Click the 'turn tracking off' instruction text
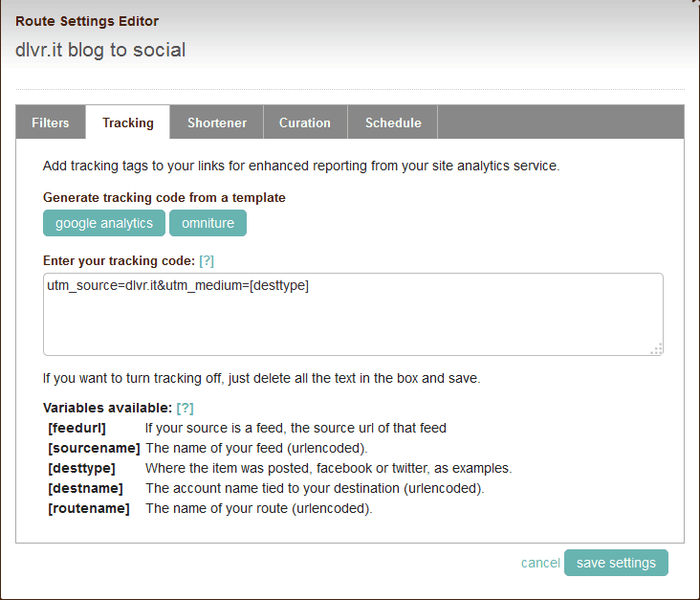This screenshot has width=700, height=600. coord(262,378)
